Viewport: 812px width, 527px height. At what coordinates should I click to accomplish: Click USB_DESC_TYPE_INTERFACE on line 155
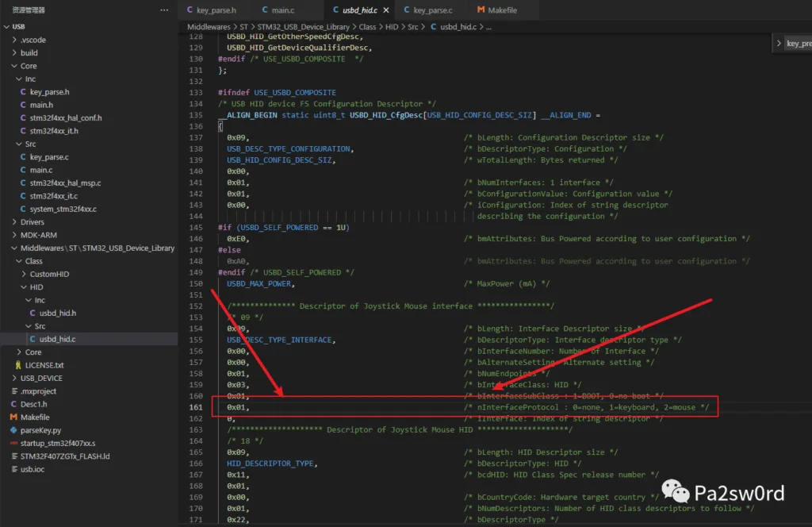(279, 340)
